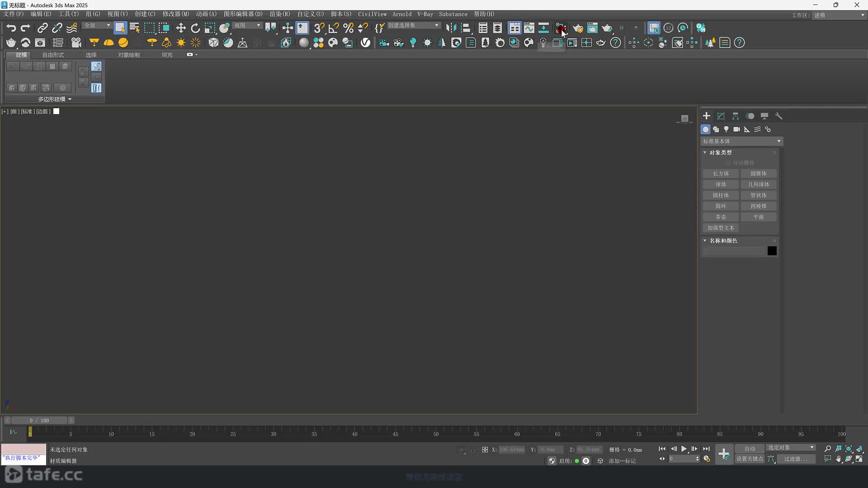This screenshot has width=868, height=488.
Task: Click the Undo arrow icon
Action: (11, 28)
